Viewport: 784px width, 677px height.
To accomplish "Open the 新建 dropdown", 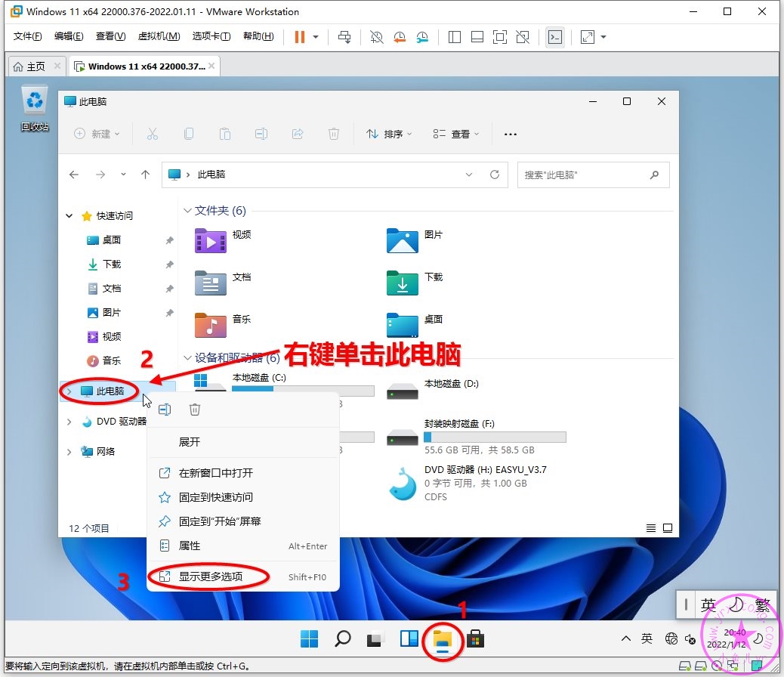I will (97, 134).
